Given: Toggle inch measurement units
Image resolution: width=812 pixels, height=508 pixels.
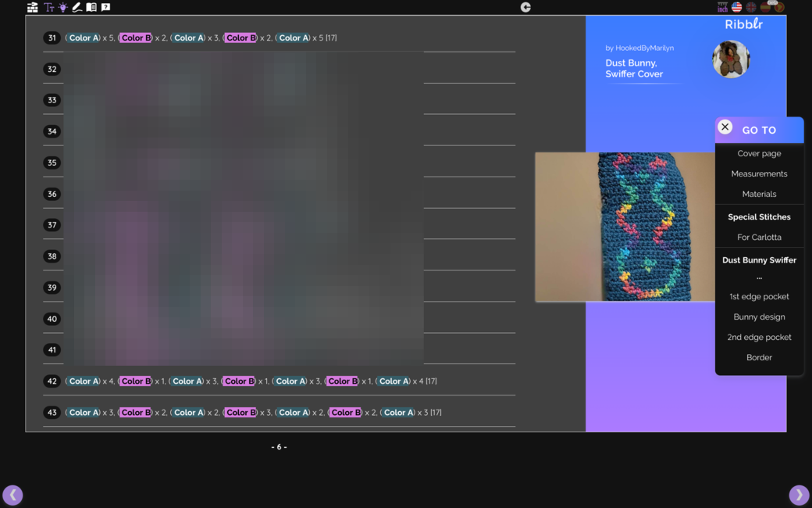Looking at the screenshot, I should [x=722, y=7].
